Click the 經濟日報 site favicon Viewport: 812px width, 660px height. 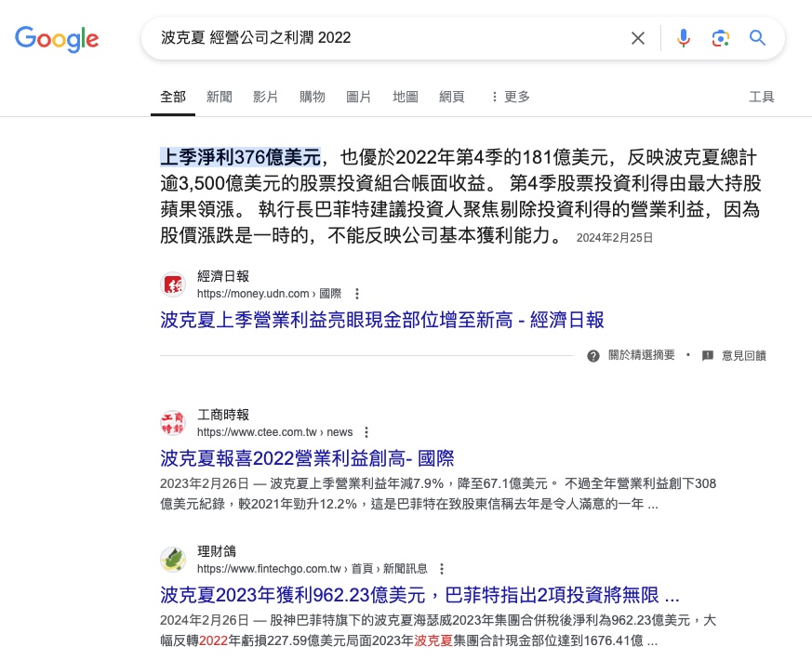tap(173, 284)
